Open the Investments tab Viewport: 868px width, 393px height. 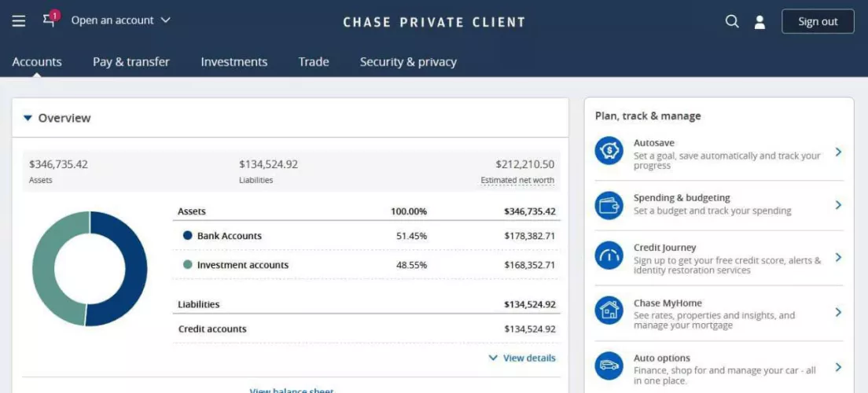(234, 62)
